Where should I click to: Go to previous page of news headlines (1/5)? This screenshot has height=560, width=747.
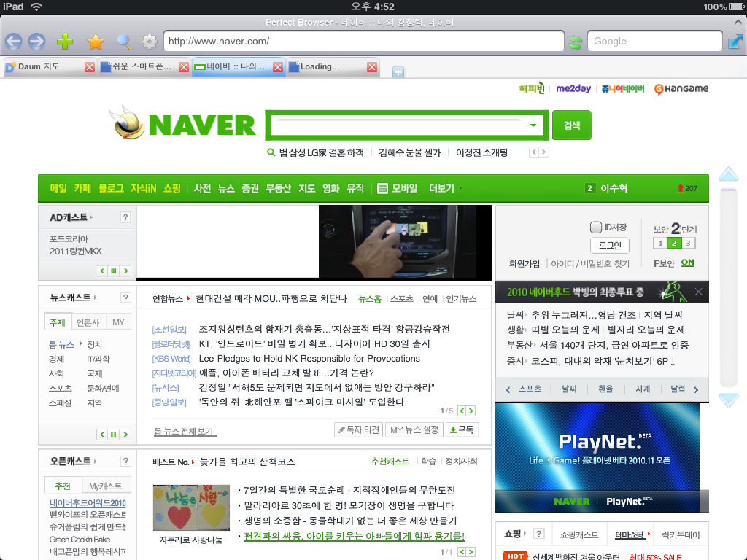tap(462, 411)
